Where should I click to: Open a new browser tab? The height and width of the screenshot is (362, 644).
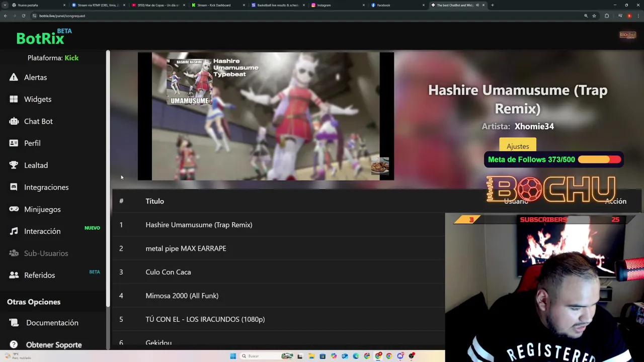pyautogui.click(x=493, y=5)
